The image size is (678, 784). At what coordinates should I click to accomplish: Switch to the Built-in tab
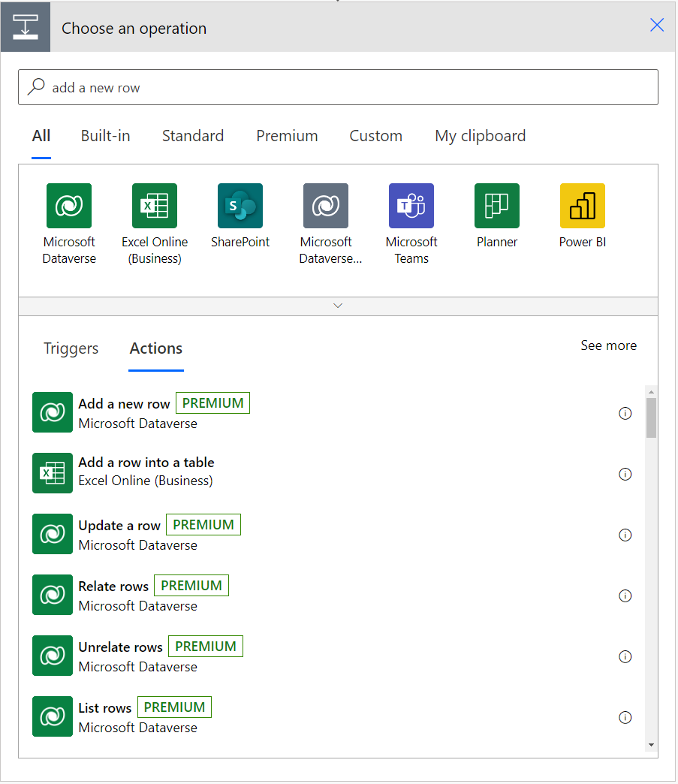click(105, 136)
